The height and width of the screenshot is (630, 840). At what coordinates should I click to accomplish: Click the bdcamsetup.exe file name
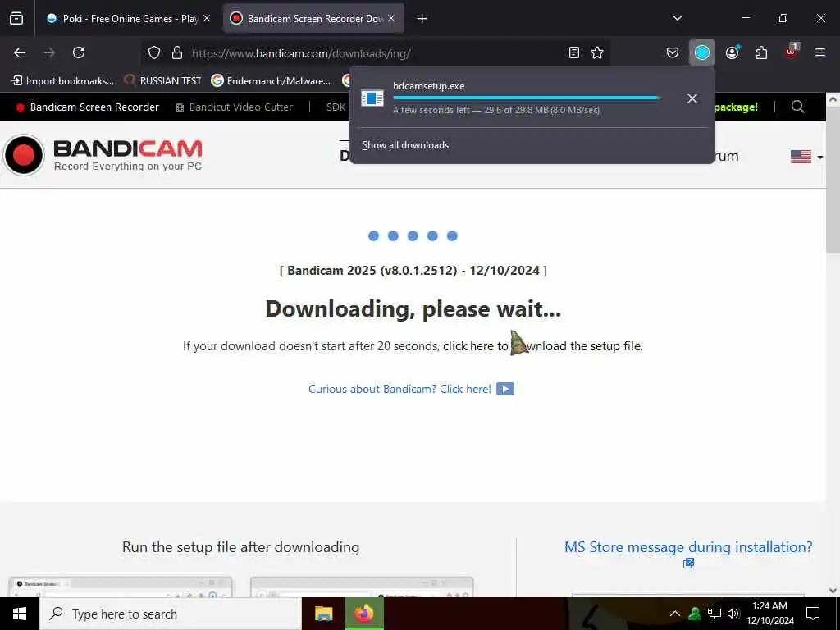428,85
